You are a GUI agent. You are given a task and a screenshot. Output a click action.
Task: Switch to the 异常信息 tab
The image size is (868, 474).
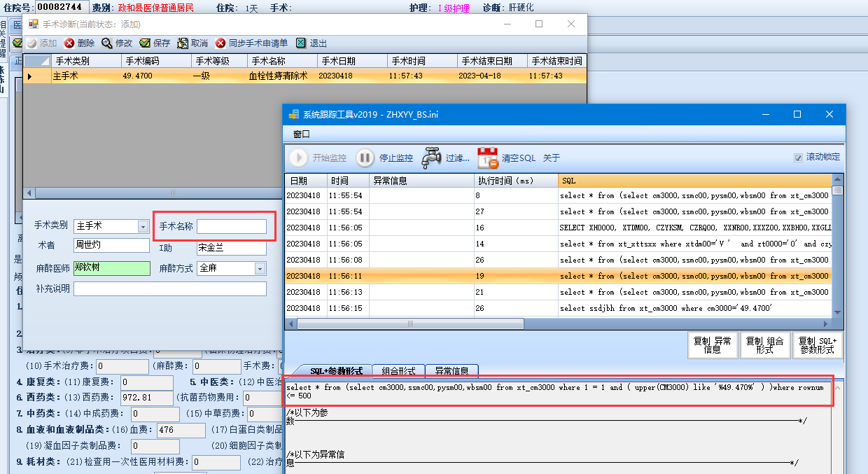tap(451, 370)
